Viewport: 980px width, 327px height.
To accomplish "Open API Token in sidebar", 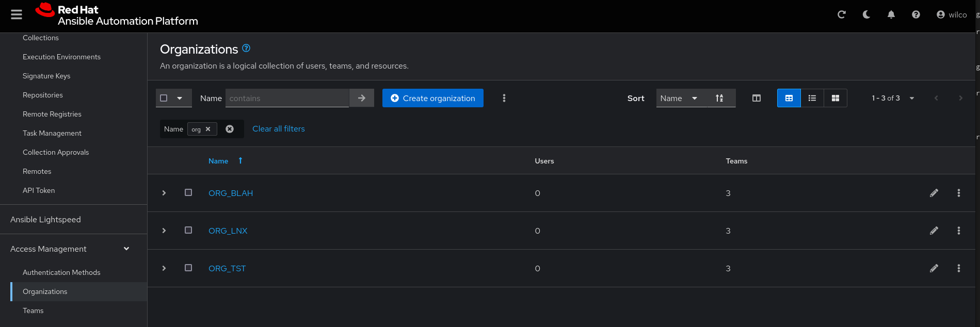I will (39, 190).
